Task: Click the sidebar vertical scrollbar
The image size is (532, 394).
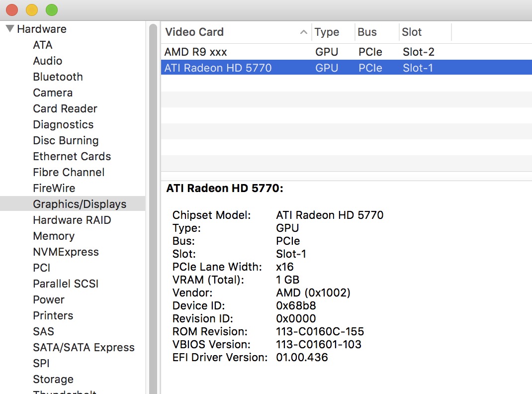Action: coord(153,209)
